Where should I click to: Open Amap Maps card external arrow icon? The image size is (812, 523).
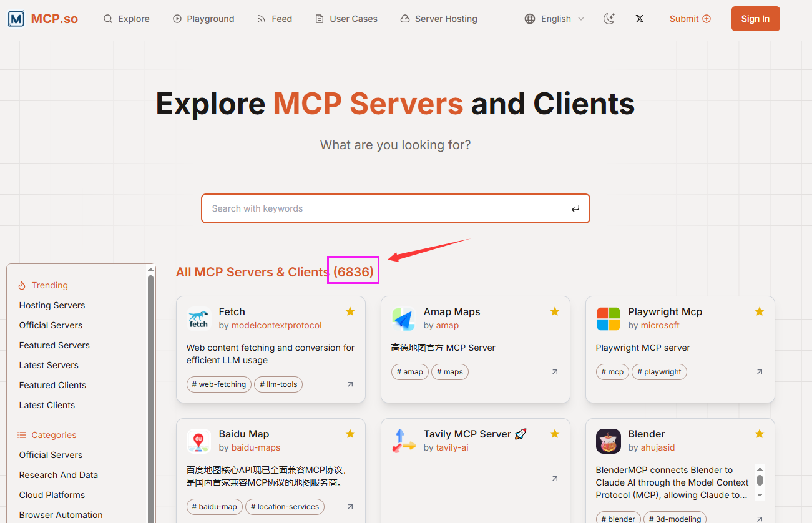[555, 372]
